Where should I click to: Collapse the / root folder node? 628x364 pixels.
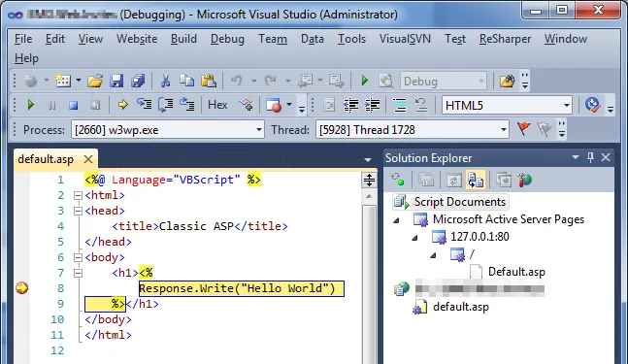click(x=433, y=255)
